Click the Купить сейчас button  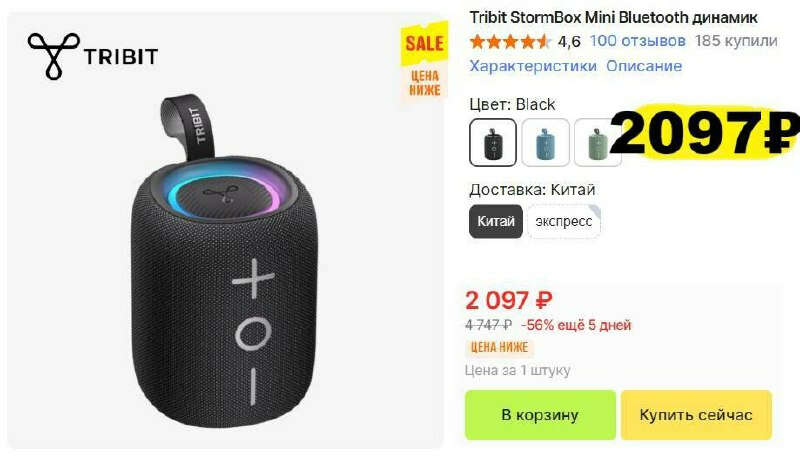[x=696, y=415]
